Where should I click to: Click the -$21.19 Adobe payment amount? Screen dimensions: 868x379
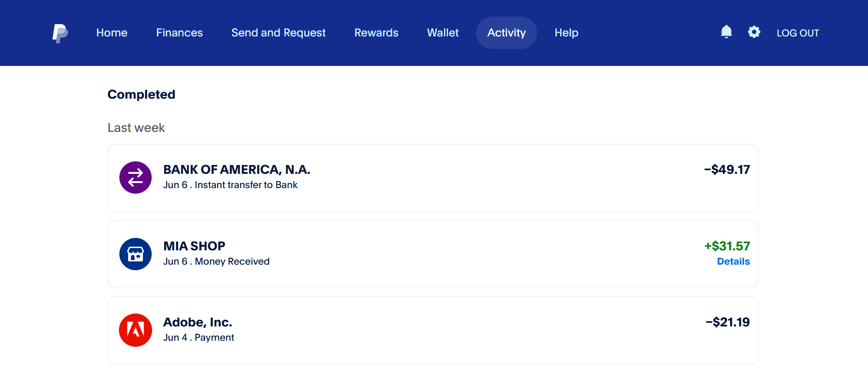tap(727, 322)
